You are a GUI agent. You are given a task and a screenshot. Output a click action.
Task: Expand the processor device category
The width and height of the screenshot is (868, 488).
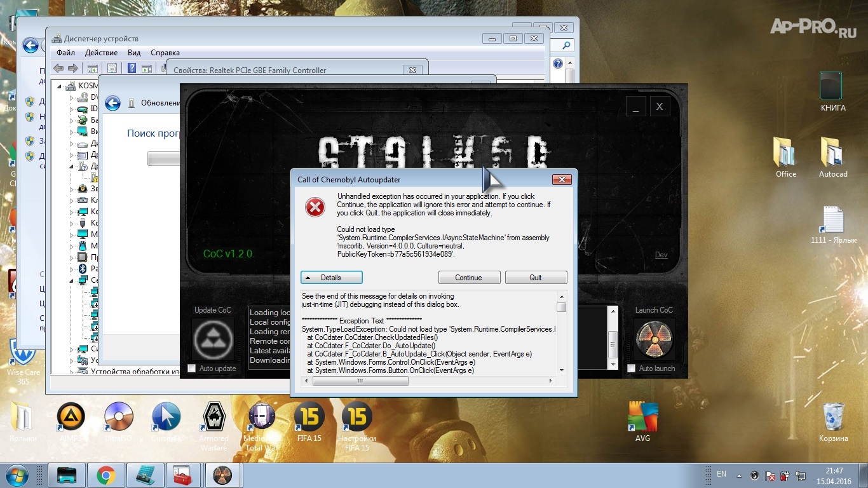(72, 257)
